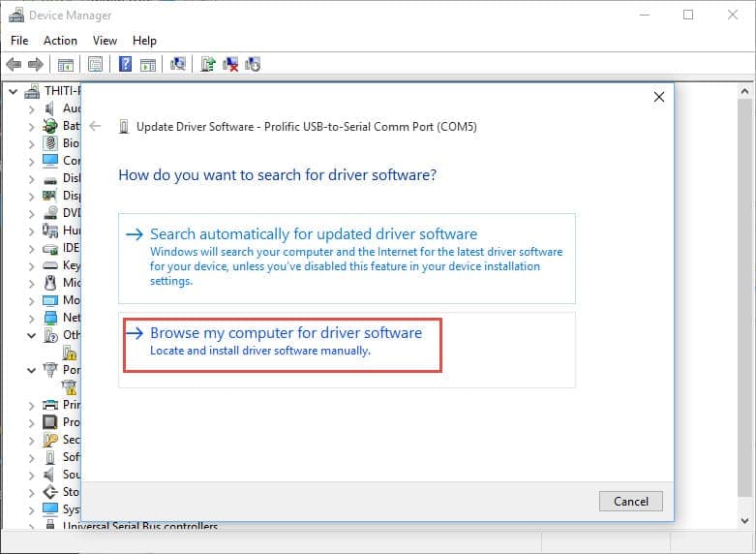Click the blue Help question mark icon
This screenshot has width=756, height=554.
125,65
